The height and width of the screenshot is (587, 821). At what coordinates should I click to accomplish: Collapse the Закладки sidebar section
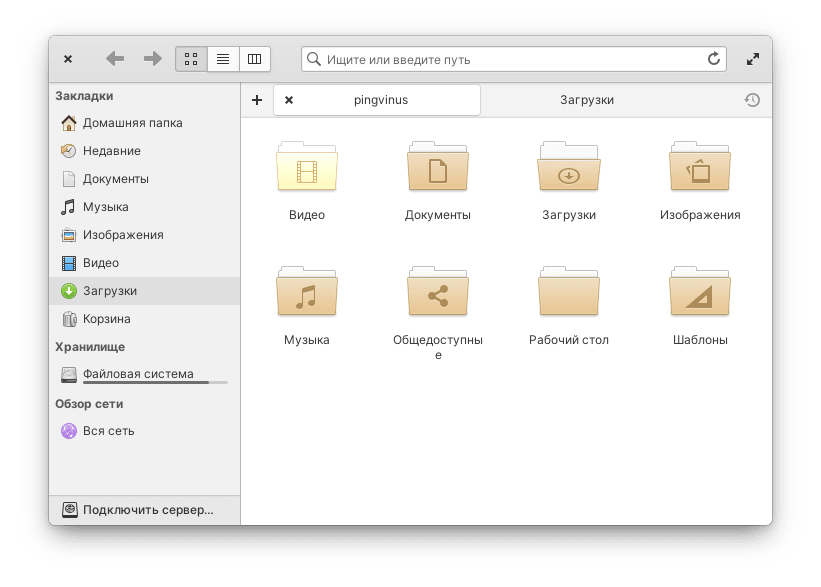84,96
